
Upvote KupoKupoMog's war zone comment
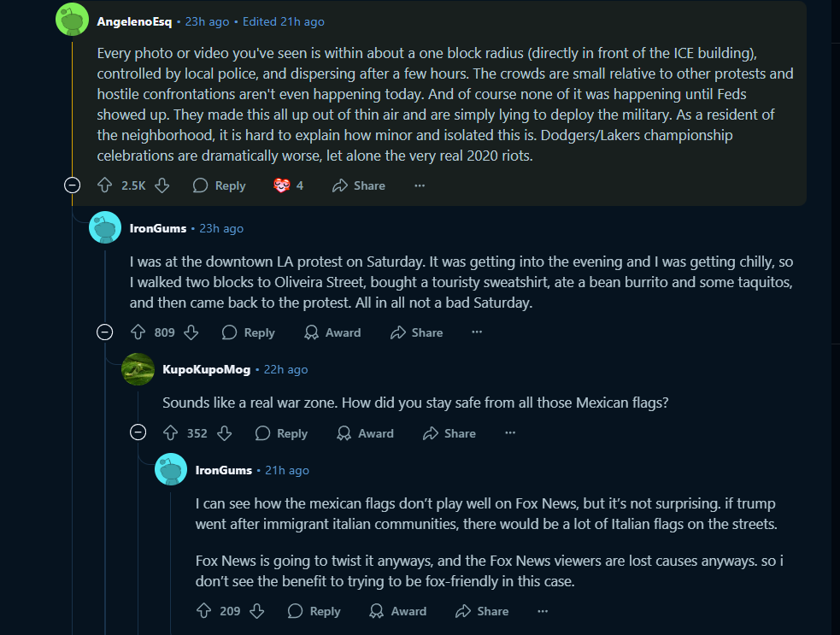170,433
